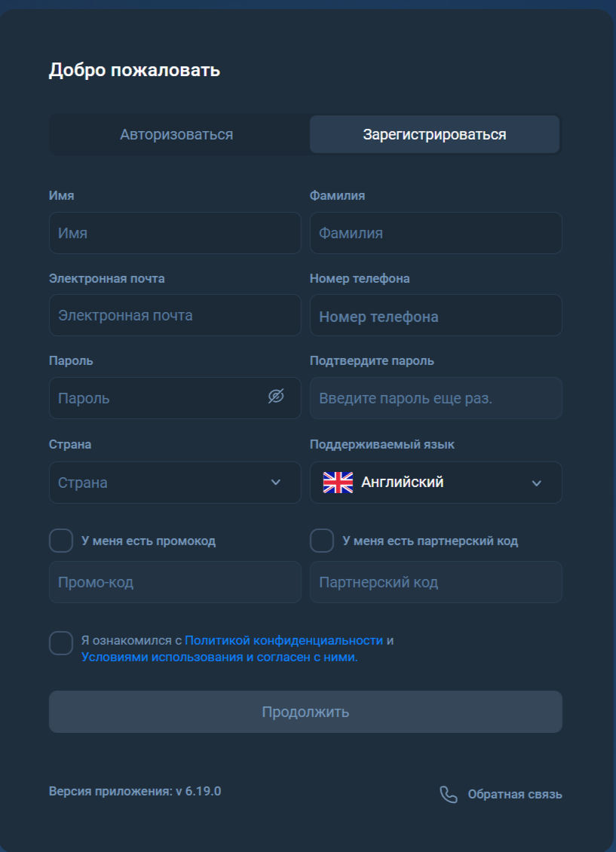The image size is (616, 852).
Task: Open the Условиями использования link
Action: 162,657
